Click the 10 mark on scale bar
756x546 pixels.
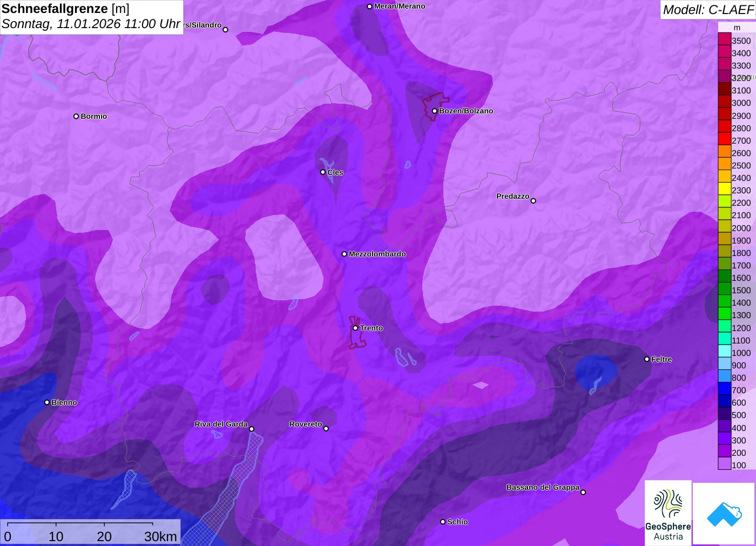[x=56, y=536]
